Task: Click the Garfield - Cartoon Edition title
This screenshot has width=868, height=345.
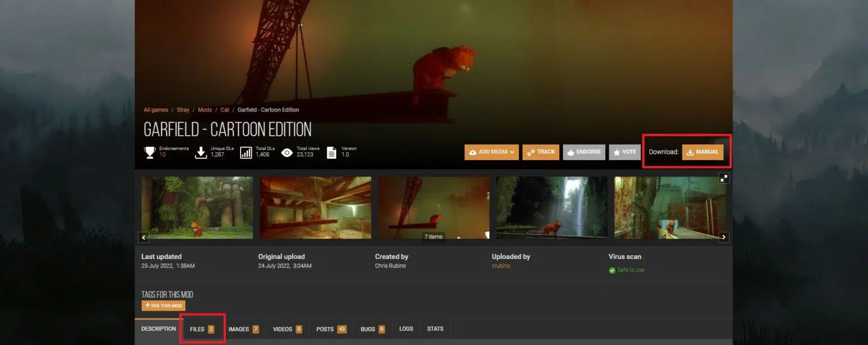Action: click(x=227, y=130)
